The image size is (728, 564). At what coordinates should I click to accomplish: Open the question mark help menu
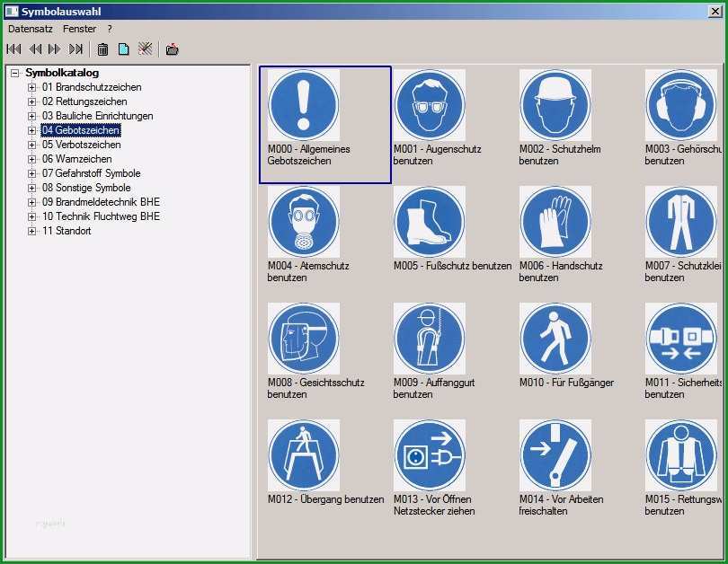point(110,29)
